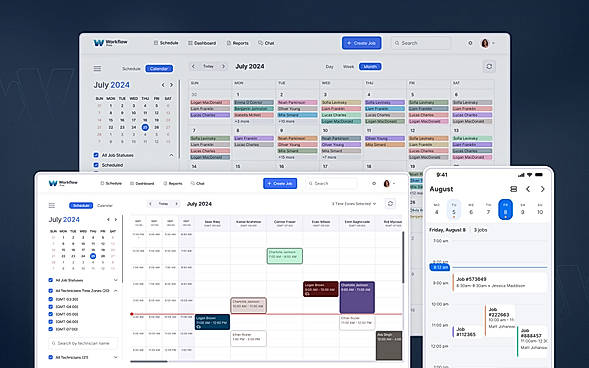This screenshot has height=368, width=589.
Task: Click the user avatar in the Calendar window
Action: click(485, 43)
